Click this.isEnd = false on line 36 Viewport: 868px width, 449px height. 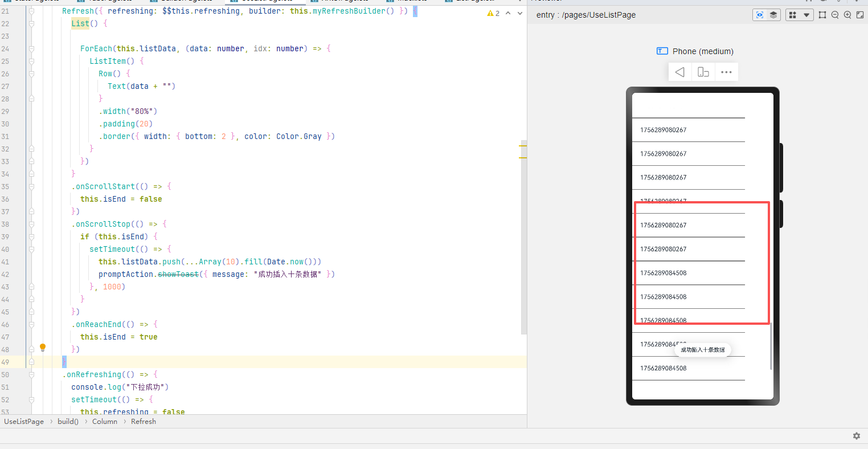[x=121, y=199]
